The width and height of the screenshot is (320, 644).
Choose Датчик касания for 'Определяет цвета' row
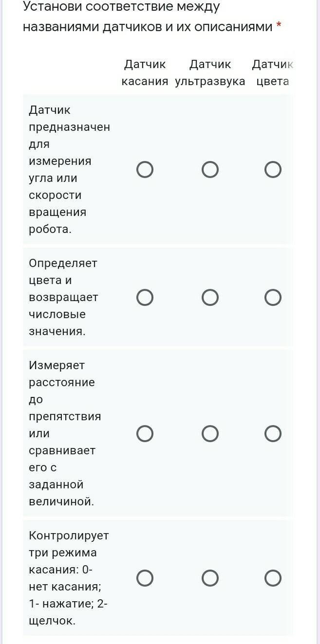pyautogui.click(x=145, y=297)
